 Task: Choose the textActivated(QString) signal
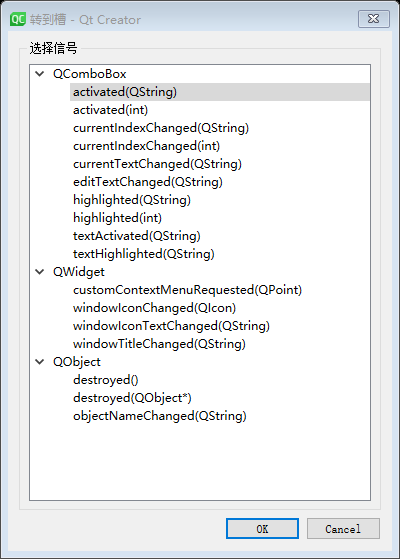137,236
